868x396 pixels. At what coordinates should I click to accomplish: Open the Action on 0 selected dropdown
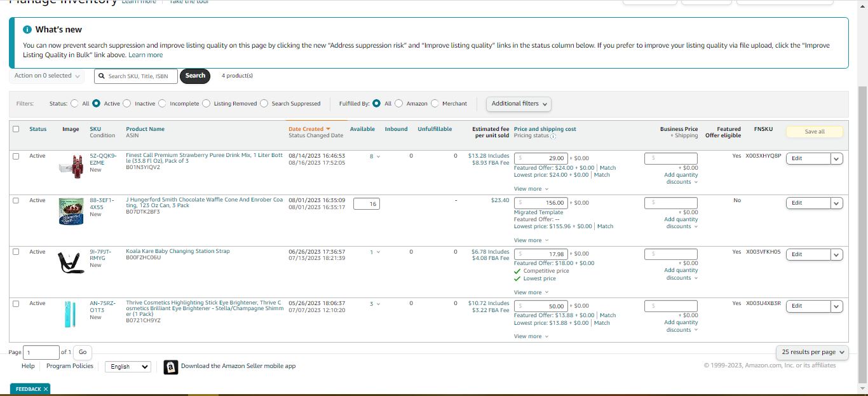pyautogui.click(x=48, y=76)
